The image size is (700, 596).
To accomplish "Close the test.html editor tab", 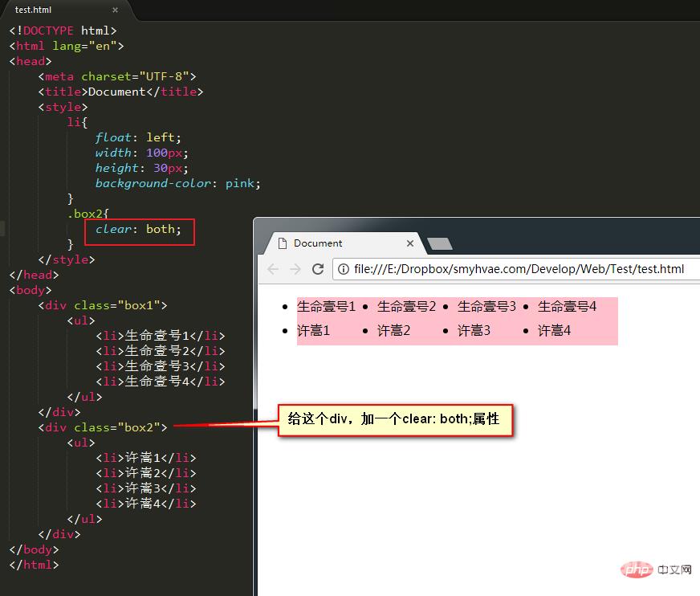I will [115, 10].
